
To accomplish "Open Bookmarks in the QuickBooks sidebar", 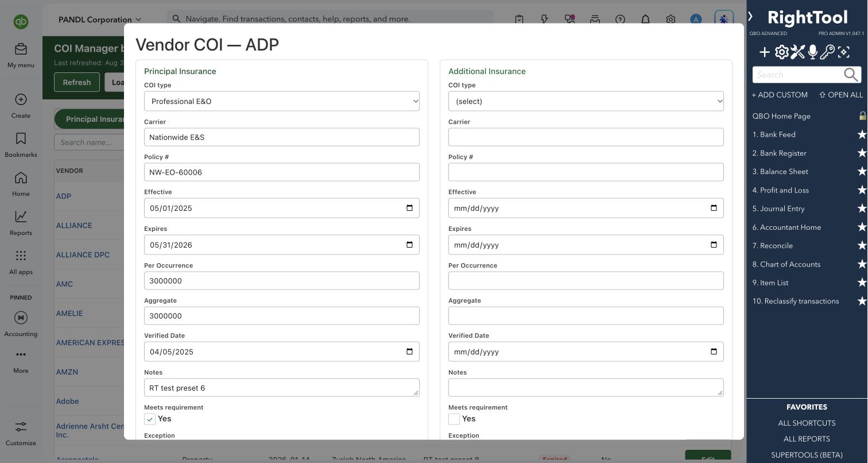I will [x=21, y=145].
